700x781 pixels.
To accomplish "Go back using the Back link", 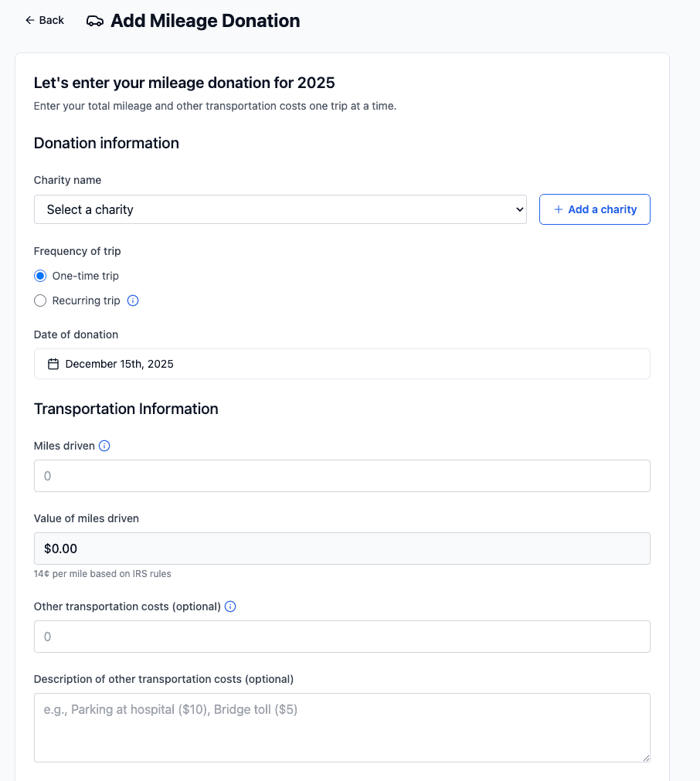I will (45, 20).
